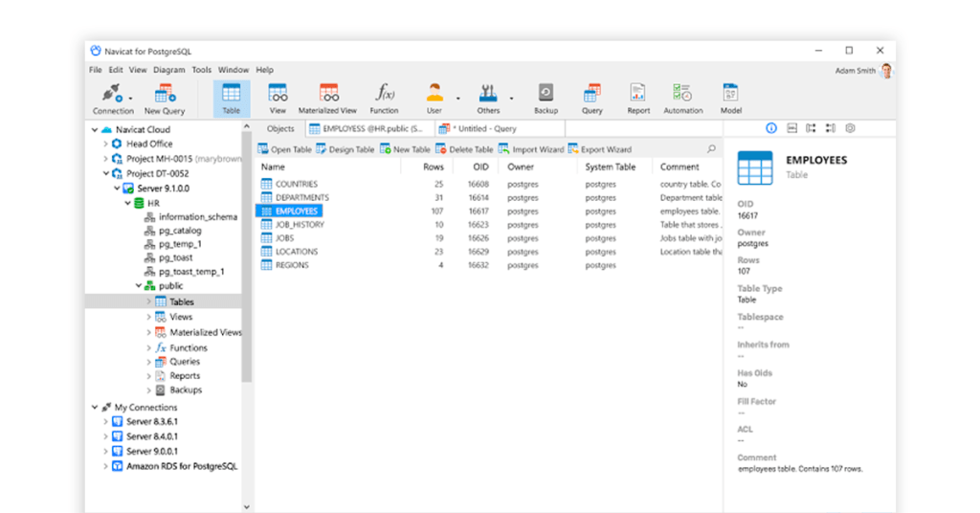Collapse the HR database node
Viewport: 980px width, 513px height.
(127, 203)
